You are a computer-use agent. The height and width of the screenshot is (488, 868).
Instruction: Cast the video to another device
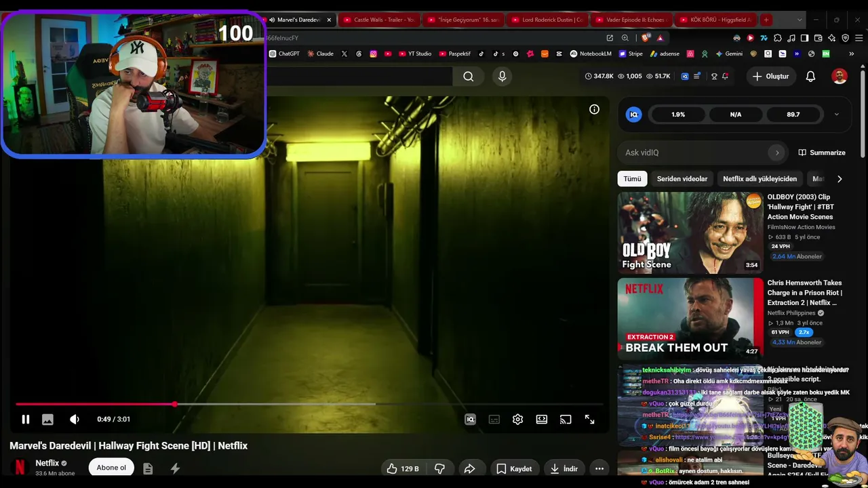[x=566, y=420]
